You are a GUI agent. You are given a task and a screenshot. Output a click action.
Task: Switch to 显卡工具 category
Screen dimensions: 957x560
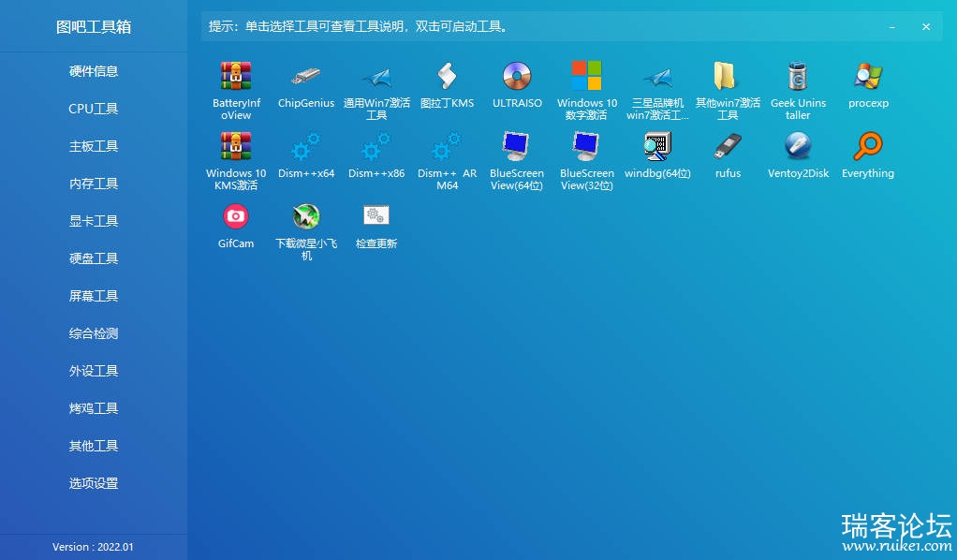pyautogui.click(x=94, y=221)
